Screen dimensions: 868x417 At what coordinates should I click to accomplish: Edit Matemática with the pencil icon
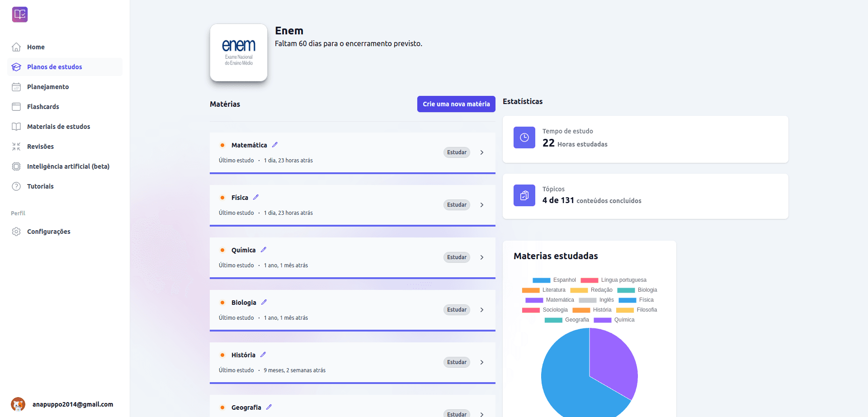[275, 145]
